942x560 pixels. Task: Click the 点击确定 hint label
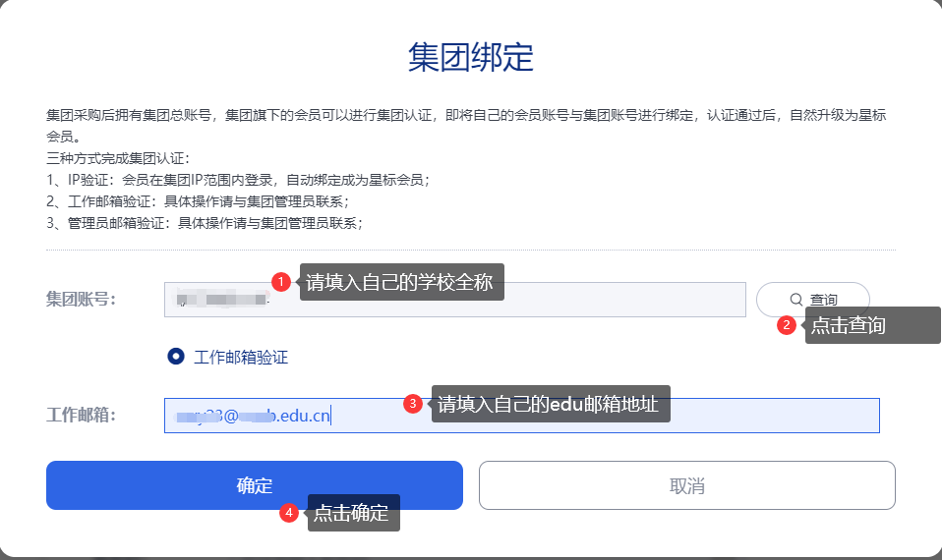pos(353,513)
